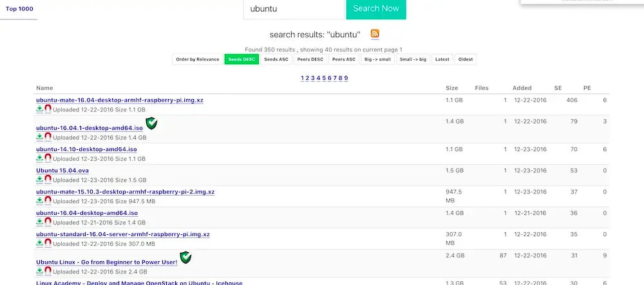The image size is (644, 285).
Task: Open ubuntu-14.10-desktop-amd64.iso link
Action: 86,149
